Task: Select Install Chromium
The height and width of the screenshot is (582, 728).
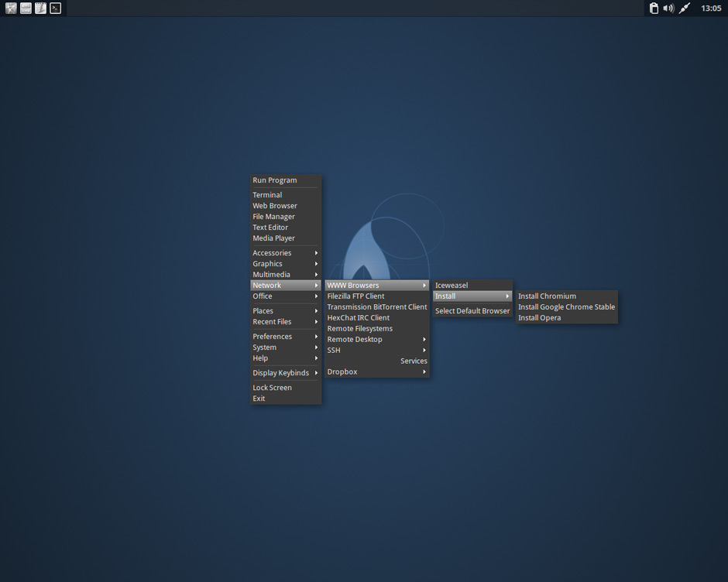Action: pyautogui.click(x=566, y=296)
